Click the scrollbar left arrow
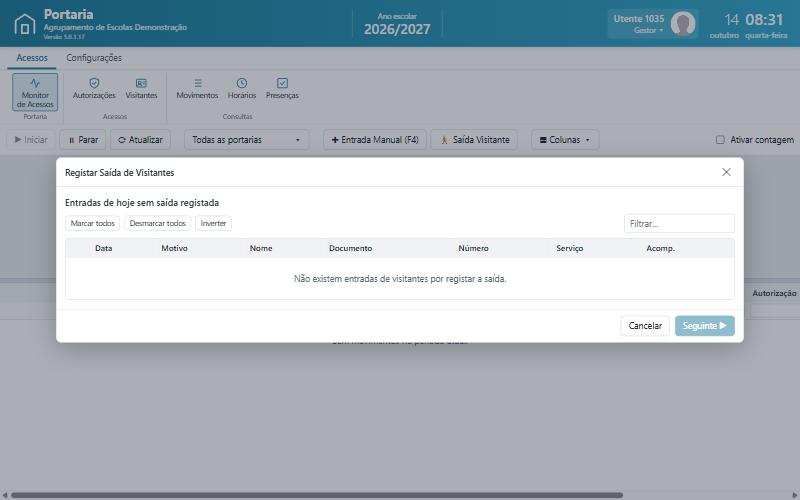Screen dimensions: 800x500 [5, 495]
